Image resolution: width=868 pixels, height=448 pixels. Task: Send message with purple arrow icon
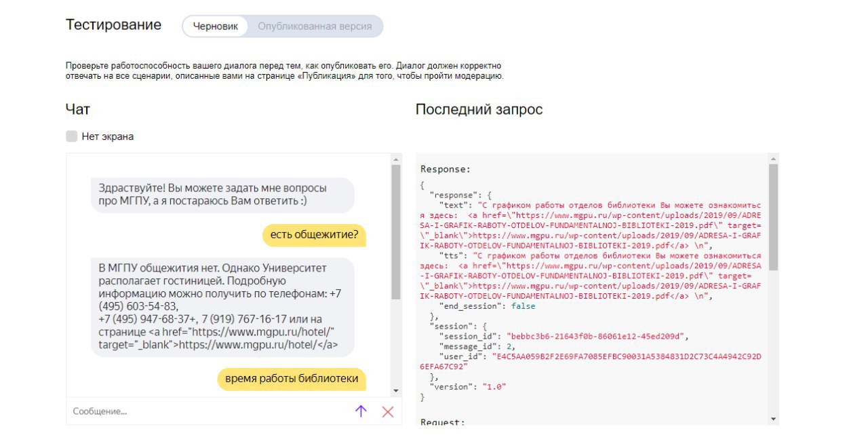(x=361, y=411)
